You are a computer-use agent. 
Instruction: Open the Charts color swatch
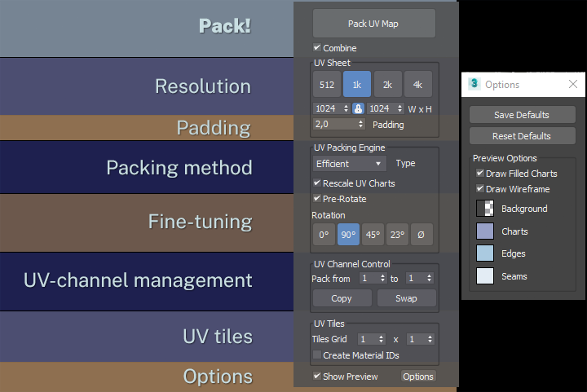pyautogui.click(x=484, y=231)
